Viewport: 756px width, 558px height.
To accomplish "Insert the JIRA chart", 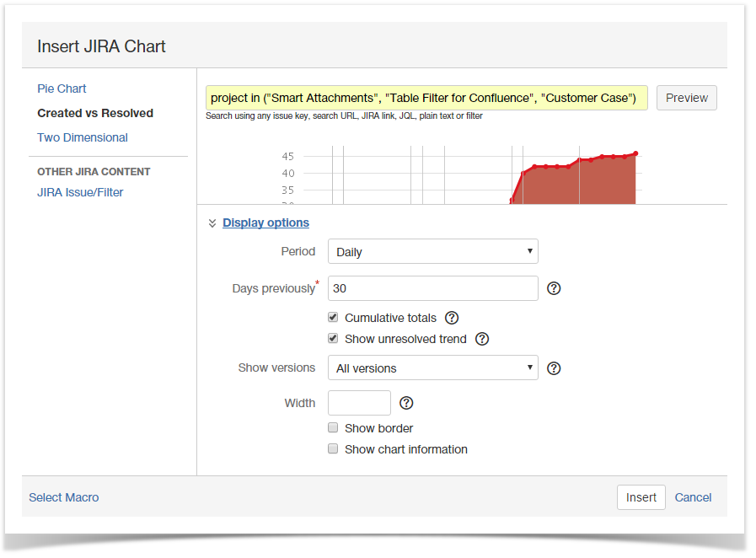I will [x=641, y=497].
